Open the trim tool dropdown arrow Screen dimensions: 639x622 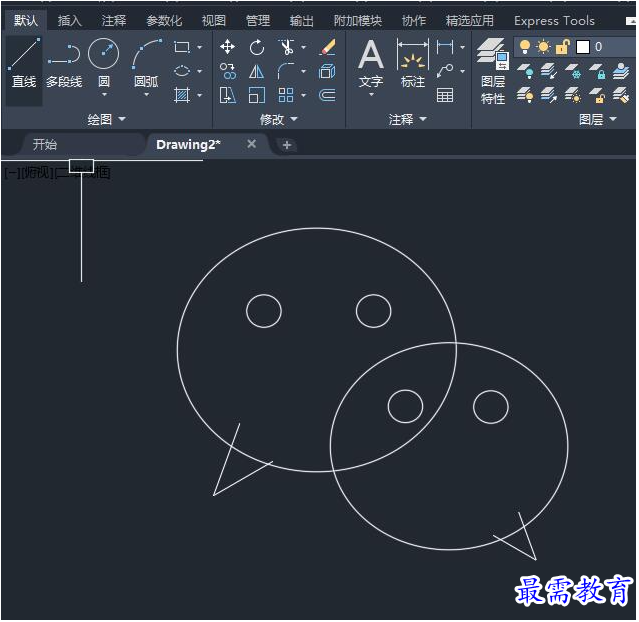pyautogui.click(x=303, y=48)
